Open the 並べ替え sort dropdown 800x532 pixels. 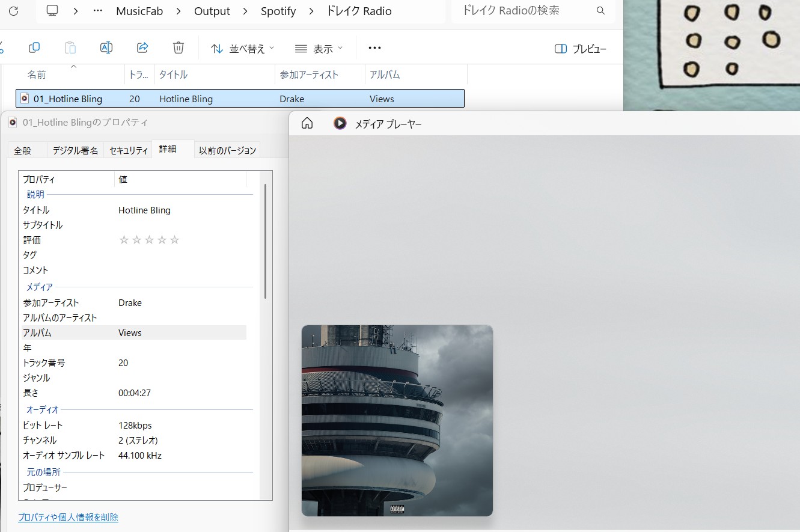point(243,49)
